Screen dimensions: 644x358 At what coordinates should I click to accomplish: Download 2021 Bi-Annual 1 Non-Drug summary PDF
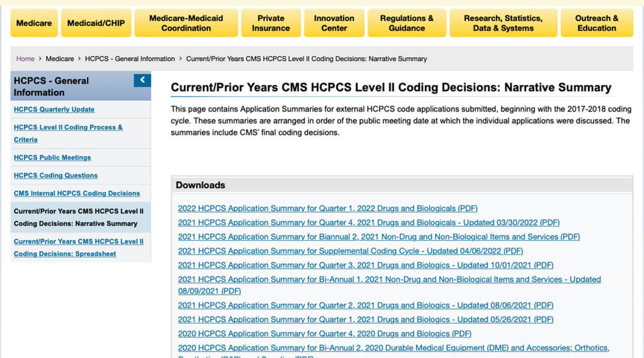pyautogui.click(x=389, y=285)
